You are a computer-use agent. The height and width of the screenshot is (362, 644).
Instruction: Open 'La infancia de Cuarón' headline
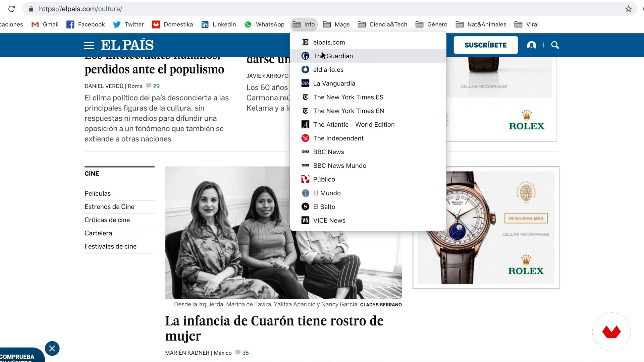(274, 328)
